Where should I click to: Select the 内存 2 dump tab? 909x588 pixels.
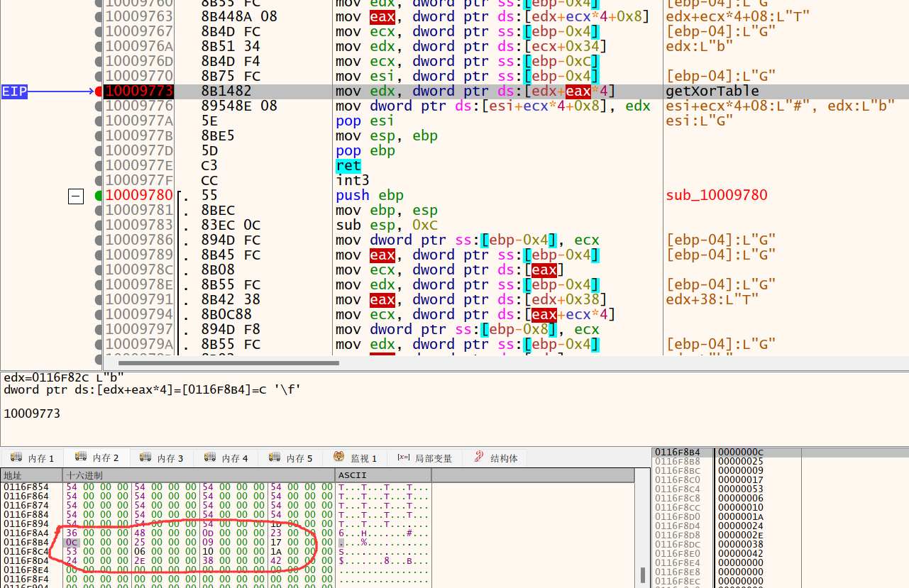pyautogui.click(x=97, y=458)
